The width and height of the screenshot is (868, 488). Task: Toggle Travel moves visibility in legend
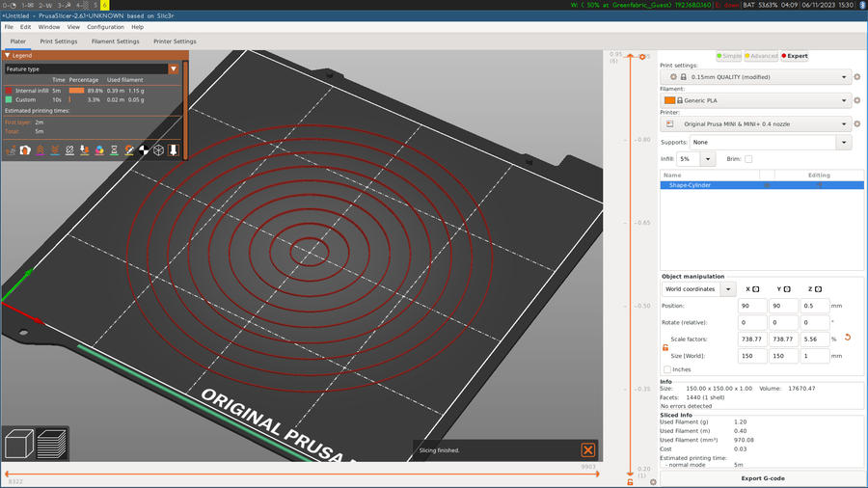pos(11,149)
